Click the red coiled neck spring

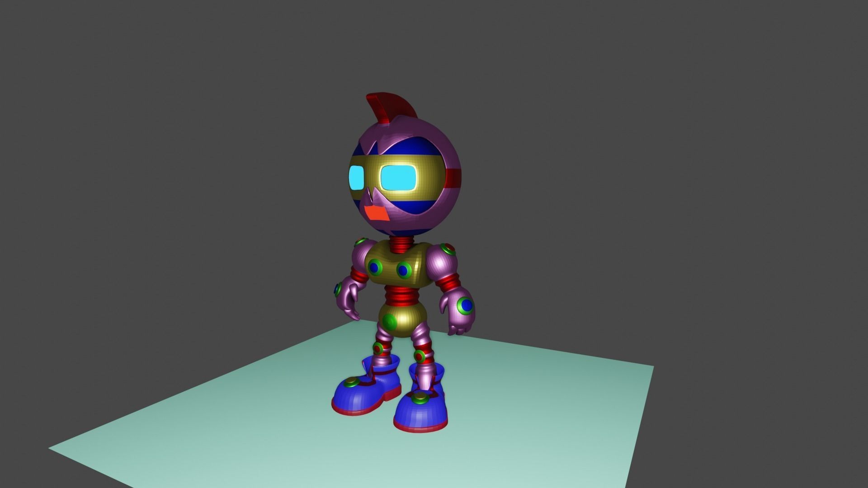pos(401,245)
